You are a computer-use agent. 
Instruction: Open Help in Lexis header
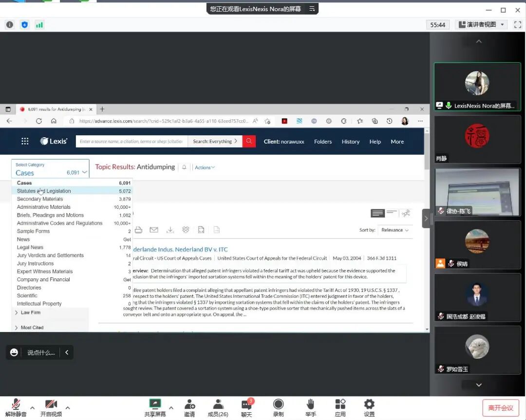(x=375, y=142)
